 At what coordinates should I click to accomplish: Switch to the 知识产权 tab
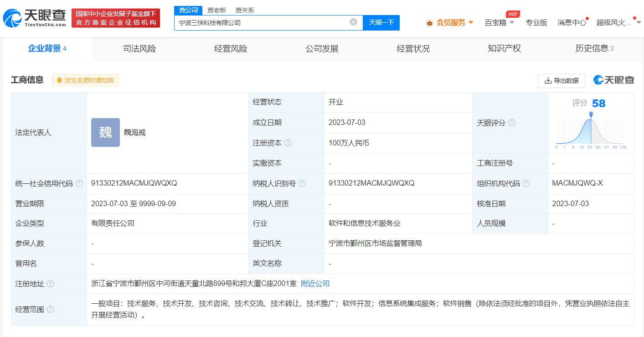[504, 49]
